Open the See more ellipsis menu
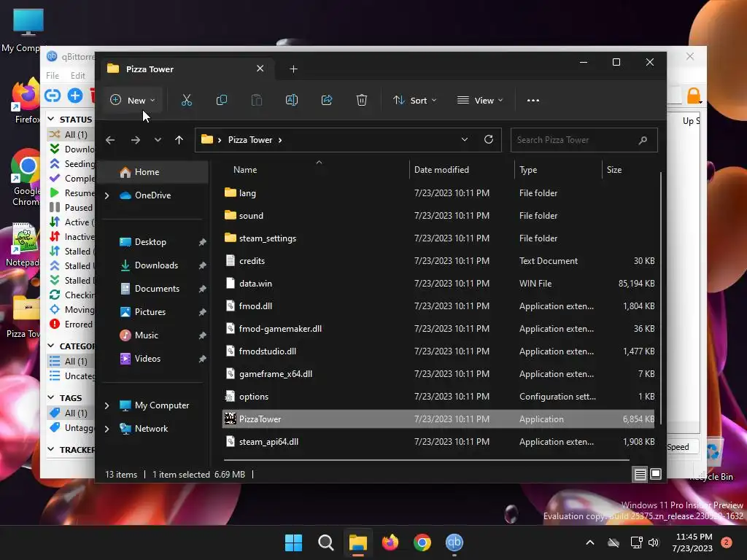747x560 pixels. (x=533, y=101)
